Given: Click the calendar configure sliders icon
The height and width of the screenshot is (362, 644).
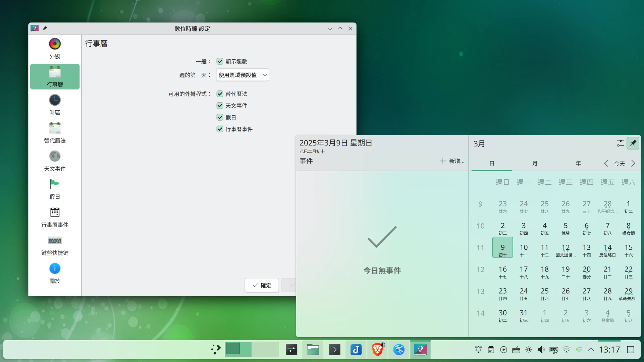Looking at the screenshot, I should coord(620,143).
